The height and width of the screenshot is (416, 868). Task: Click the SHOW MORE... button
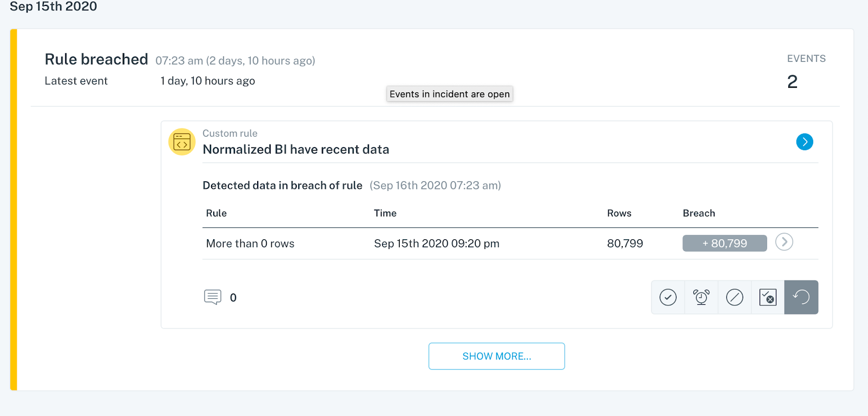click(496, 356)
